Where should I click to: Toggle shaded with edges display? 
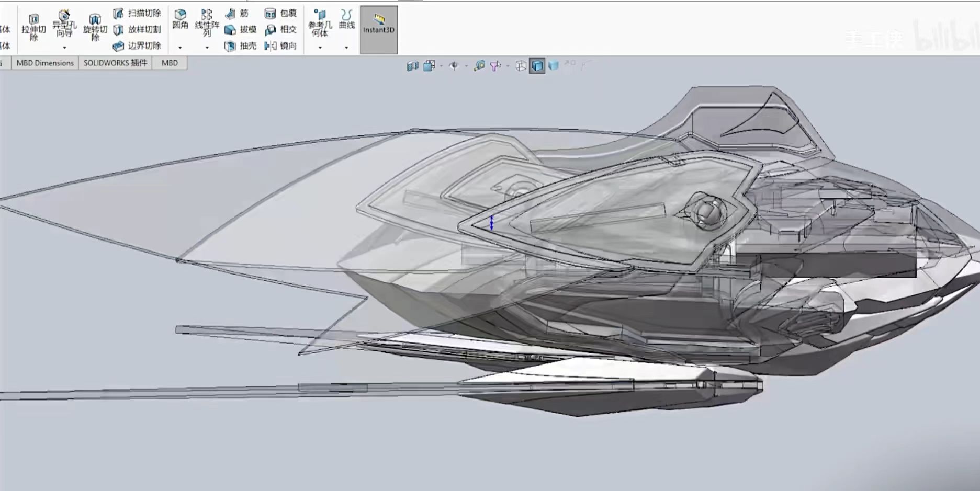tap(537, 66)
